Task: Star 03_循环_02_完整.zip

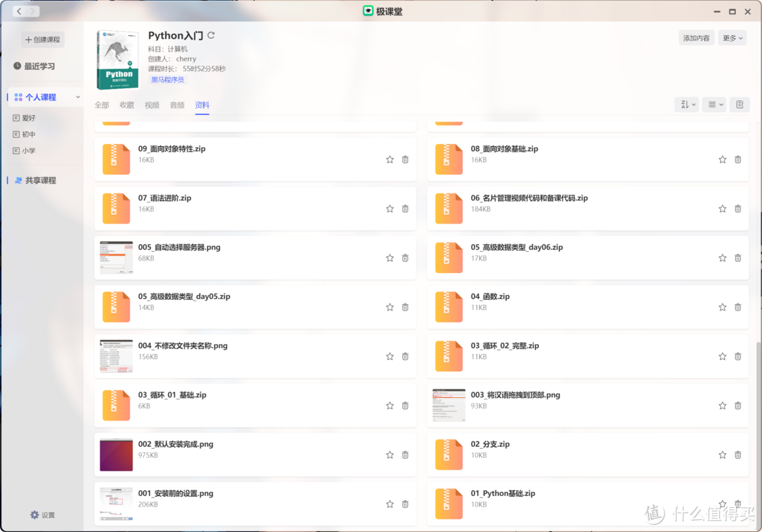Action: click(722, 356)
